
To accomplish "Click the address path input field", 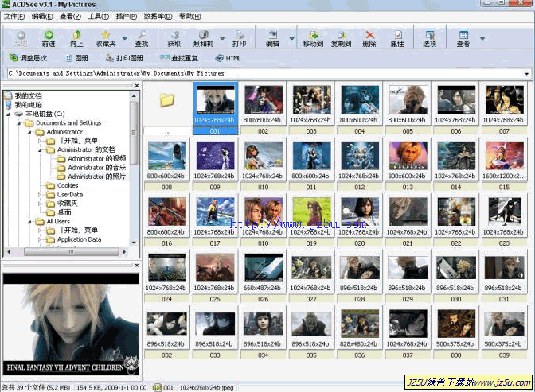I will click(x=265, y=73).
